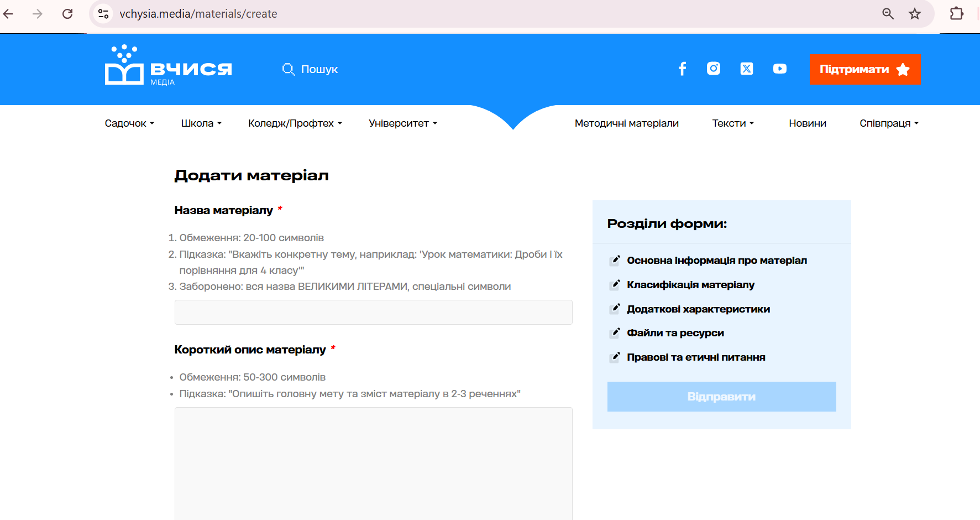The width and height of the screenshot is (980, 520).
Task: Open the Instagram icon in the header
Action: click(714, 69)
